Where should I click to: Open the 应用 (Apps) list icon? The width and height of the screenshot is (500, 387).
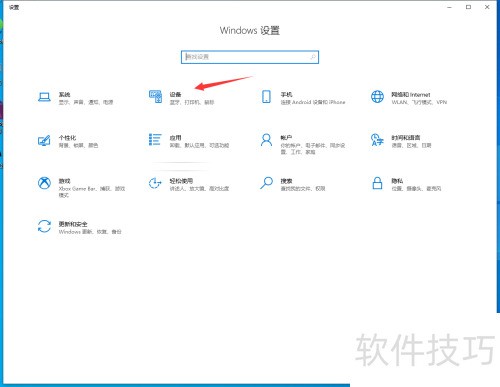[155, 140]
